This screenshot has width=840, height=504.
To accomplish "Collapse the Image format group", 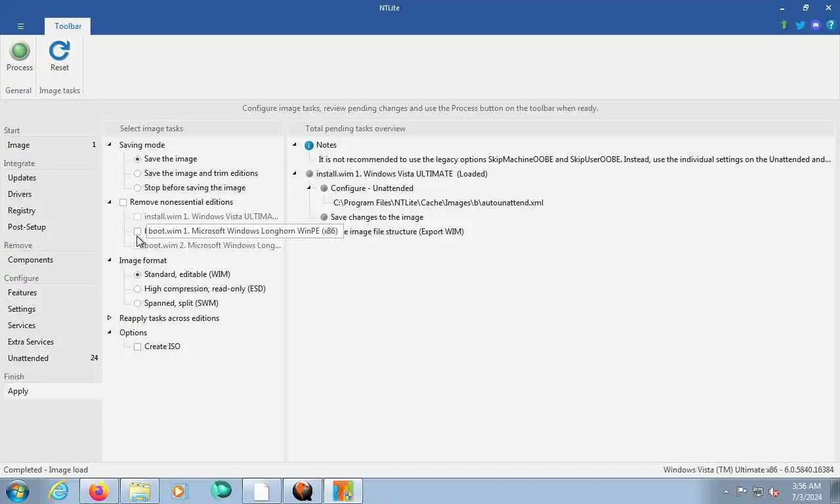I will pyautogui.click(x=110, y=260).
